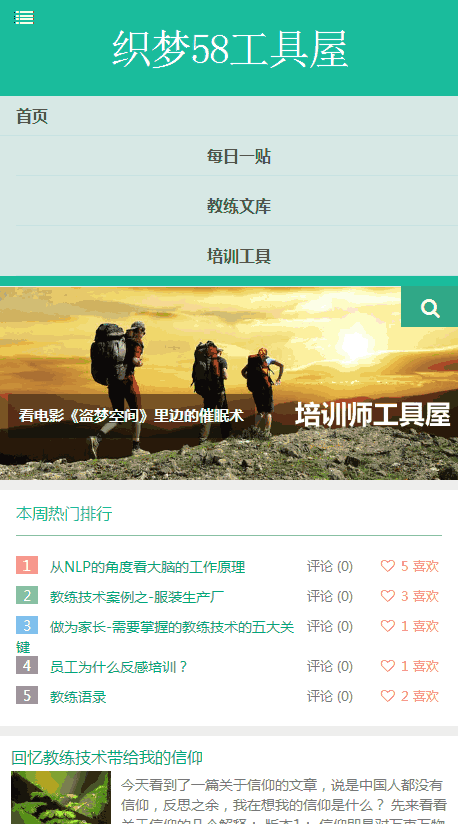Image resolution: width=458 pixels, height=824 pixels.
Task: Click rank badge number 1
Action: [27, 565]
